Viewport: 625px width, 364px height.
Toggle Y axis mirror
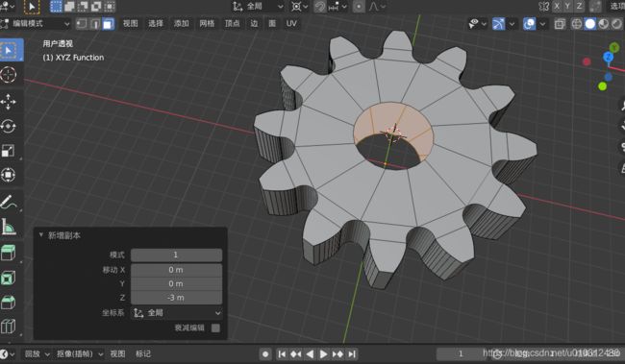[x=568, y=7]
